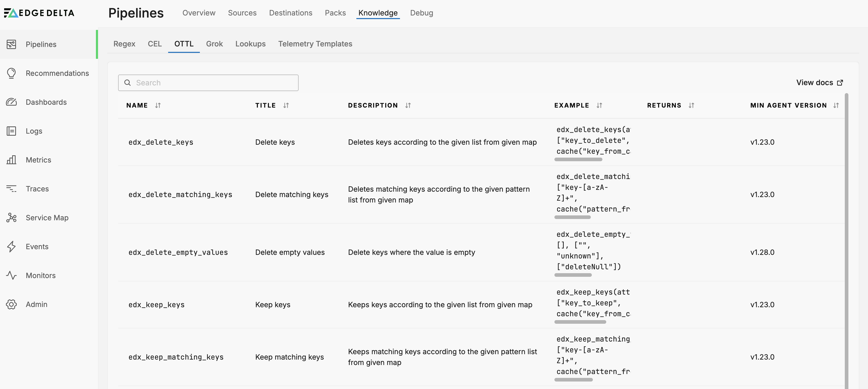Switch to the Lookups sub-tab
868x389 pixels.
[x=250, y=44]
